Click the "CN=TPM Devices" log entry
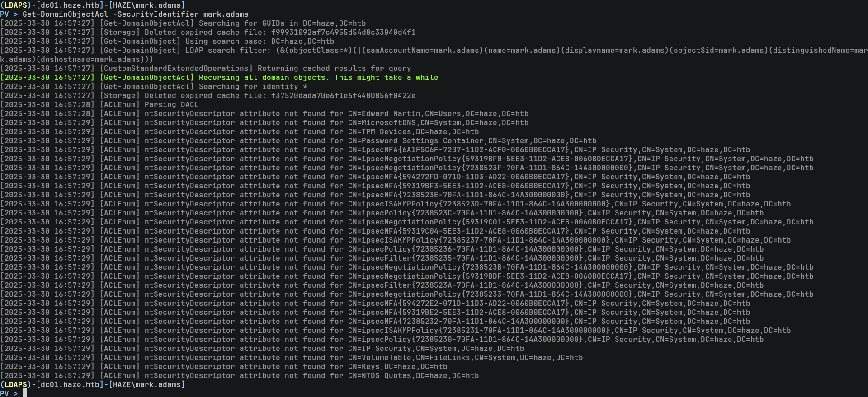The width and height of the screenshot is (868, 397). coord(413,132)
